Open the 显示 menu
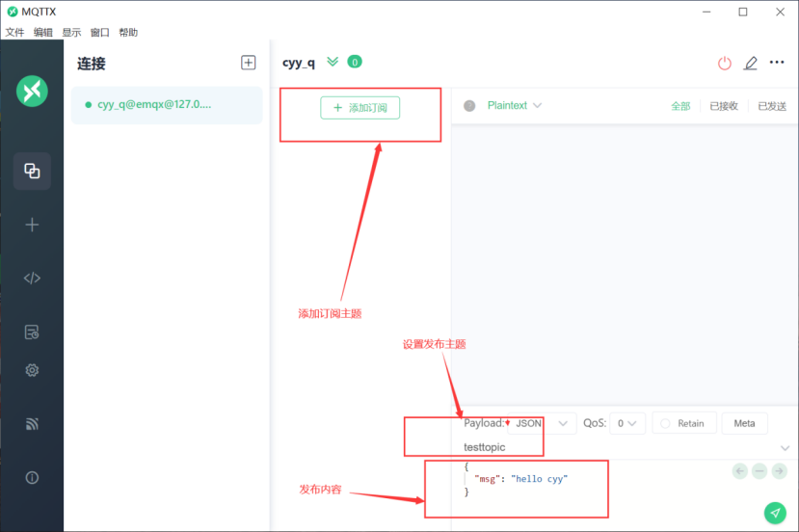Image resolution: width=799 pixels, height=532 pixels. [72, 33]
